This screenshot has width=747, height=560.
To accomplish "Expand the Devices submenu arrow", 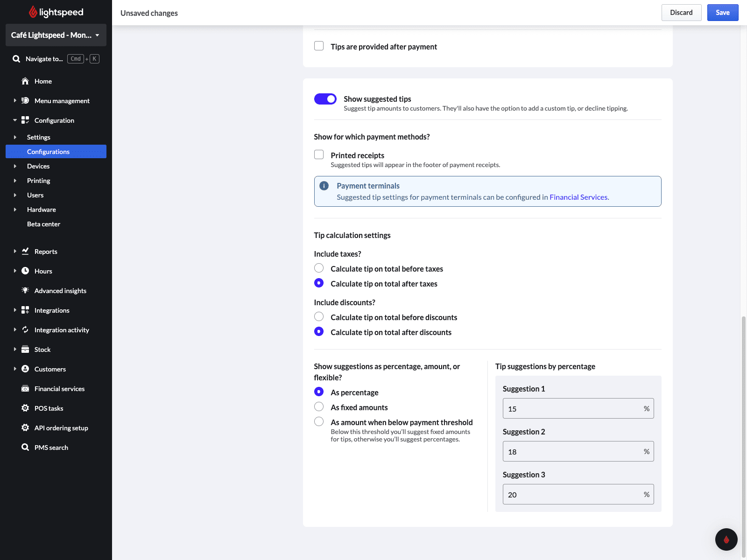I will pos(15,166).
